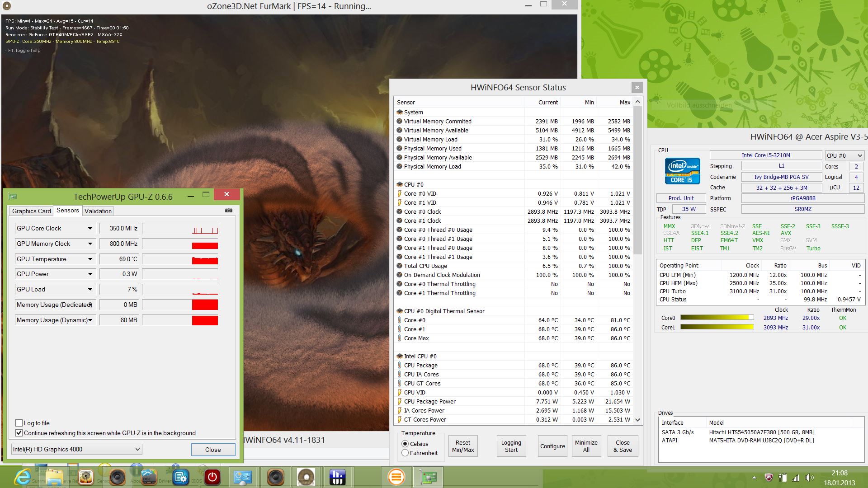The image size is (868, 488).
Task: Click the Prod. Unit button
Action: [x=681, y=198]
